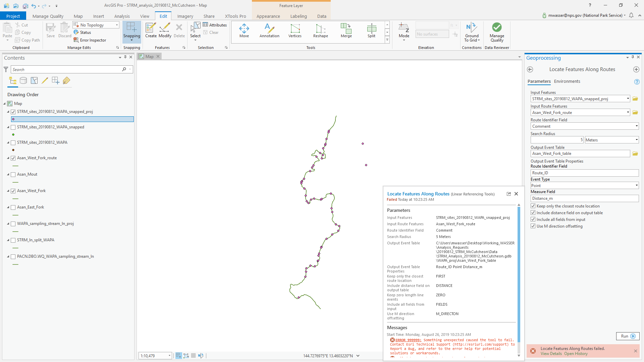Go back in the Geoprocessing pane

pyautogui.click(x=530, y=69)
